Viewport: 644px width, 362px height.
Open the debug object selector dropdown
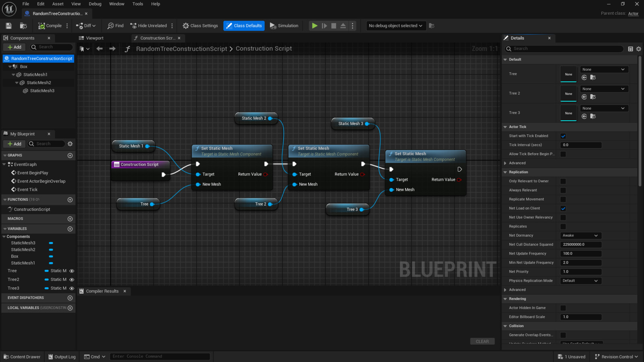[x=396, y=26]
